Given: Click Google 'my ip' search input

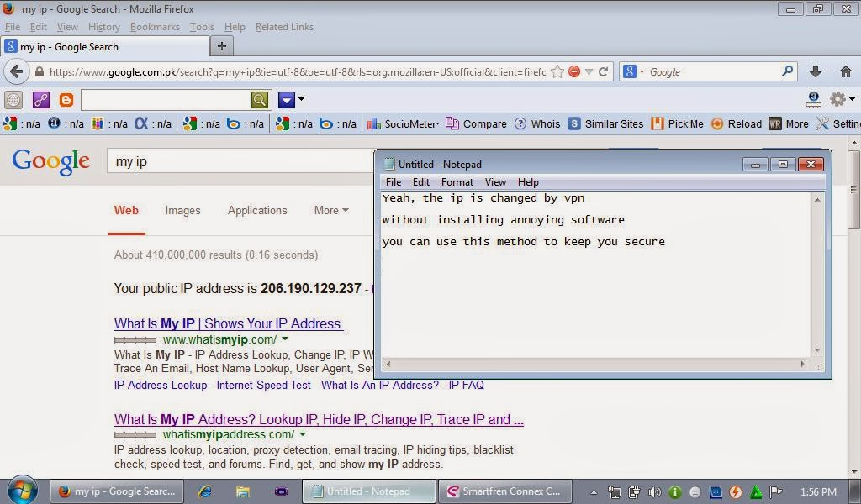Looking at the screenshot, I should tap(240, 162).
